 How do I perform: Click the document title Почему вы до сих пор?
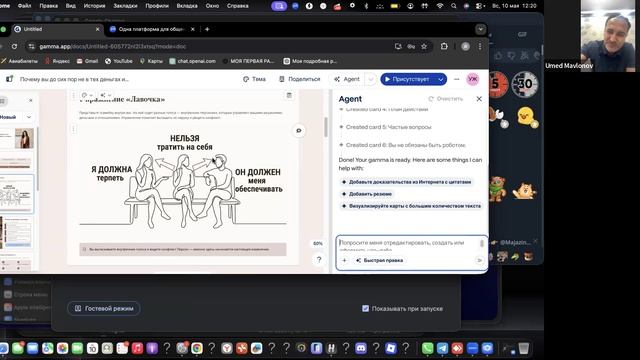click(x=74, y=79)
